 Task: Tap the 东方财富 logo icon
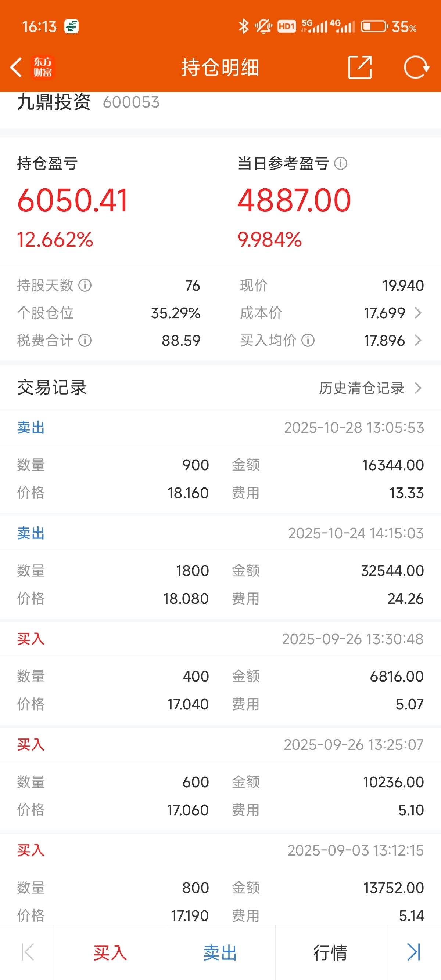pyautogui.click(x=43, y=68)
